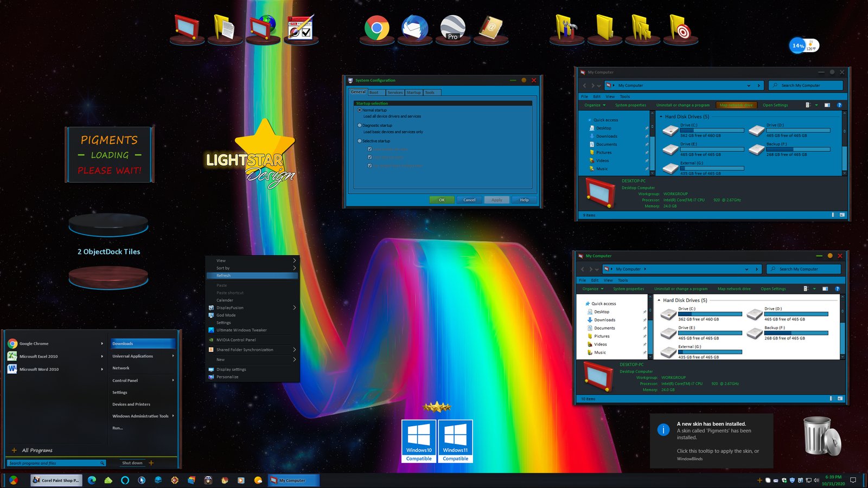This screenshot has height=488, width=868.
Task: Expand address bar history in the white-pane My Computer window
Action: point(747,269)
